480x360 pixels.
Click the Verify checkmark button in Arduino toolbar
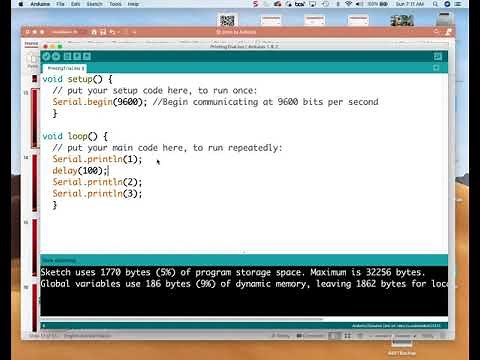coord(46,56)
